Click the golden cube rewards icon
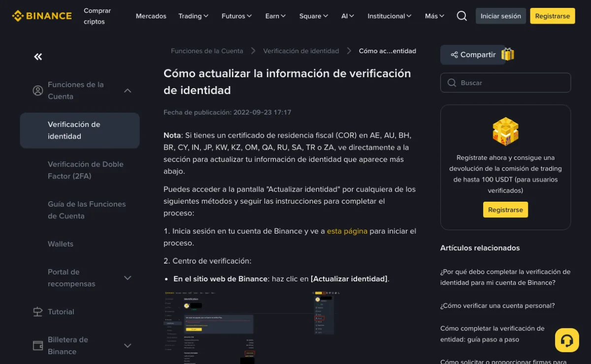This screenshot has width=591, height=364. 505,132
